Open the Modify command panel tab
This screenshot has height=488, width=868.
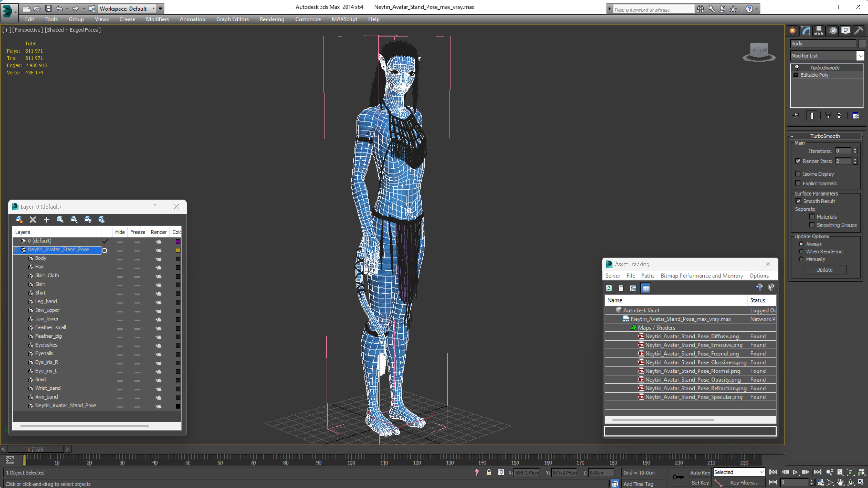tap(806, 31)
